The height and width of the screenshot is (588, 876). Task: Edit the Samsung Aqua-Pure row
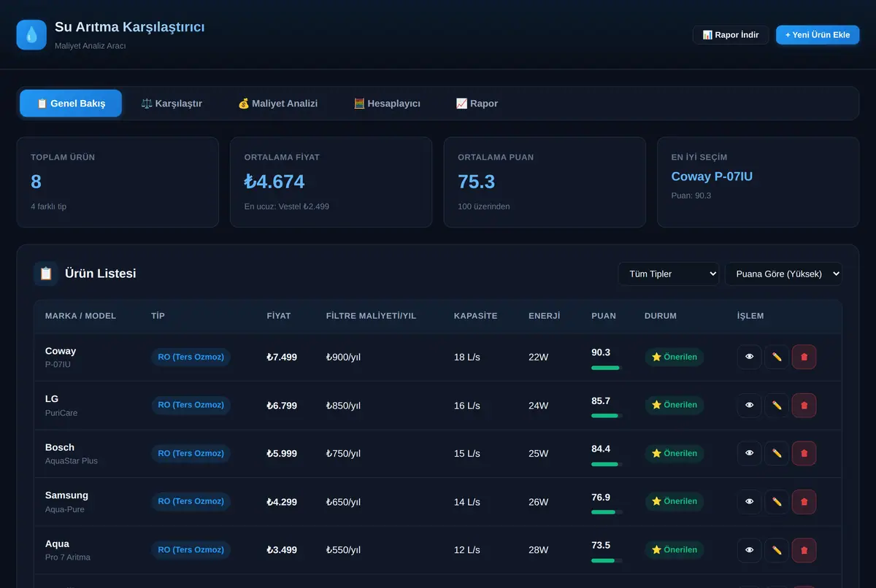[x=777, y=501]
